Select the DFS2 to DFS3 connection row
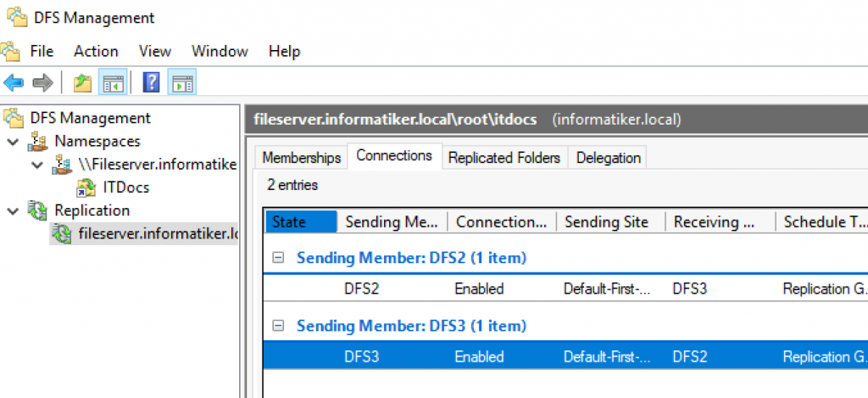 (565, 289)
